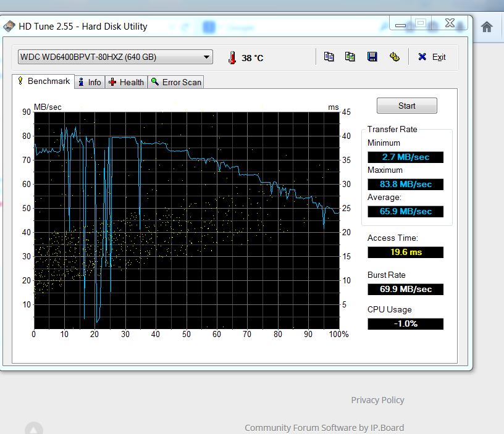The image size is (504, 434).
Task: Open the Info tab
Action: pos(89,82)
